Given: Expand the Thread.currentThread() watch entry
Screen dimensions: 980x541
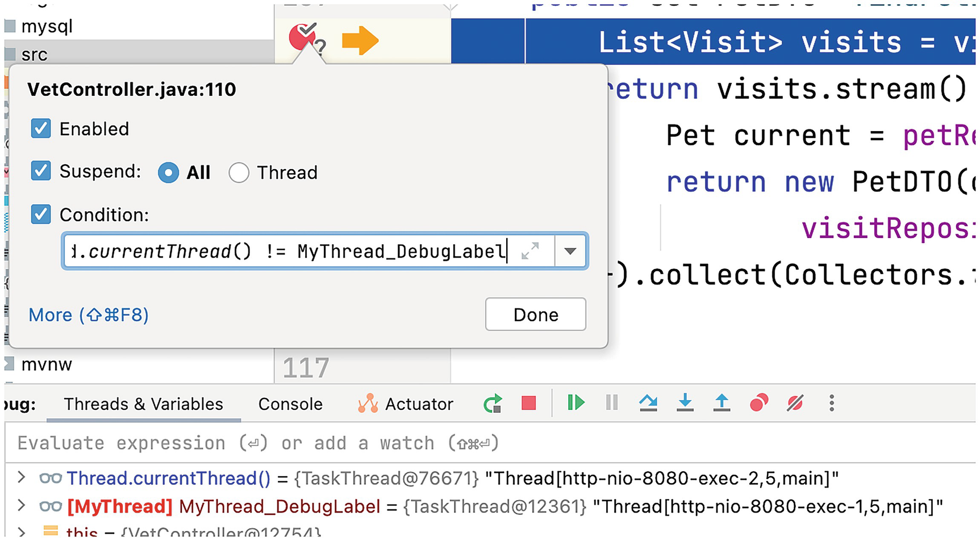Looking at the screenshot, I should pos(22,477).
